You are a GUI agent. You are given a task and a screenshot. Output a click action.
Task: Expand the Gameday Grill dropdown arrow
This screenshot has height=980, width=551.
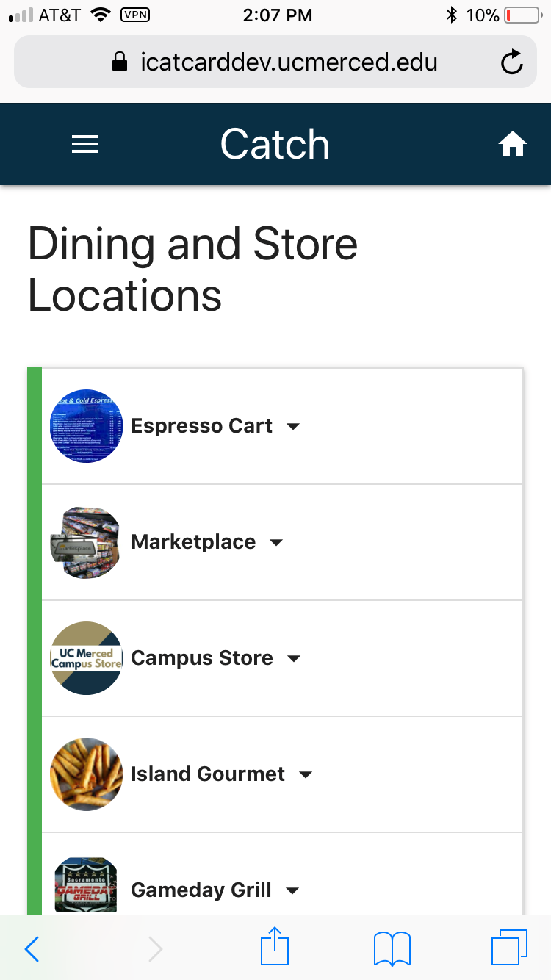point(292,891)
